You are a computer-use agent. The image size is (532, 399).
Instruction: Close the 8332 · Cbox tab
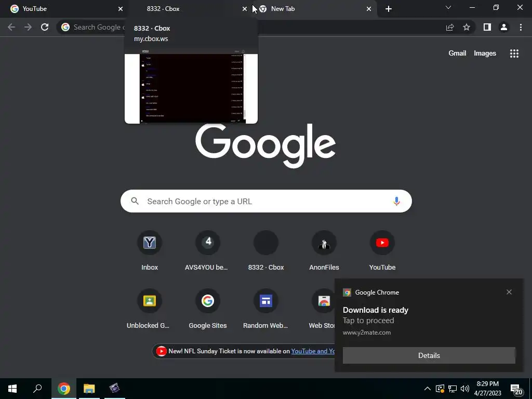pyautogui.click(x=245, y=9)
